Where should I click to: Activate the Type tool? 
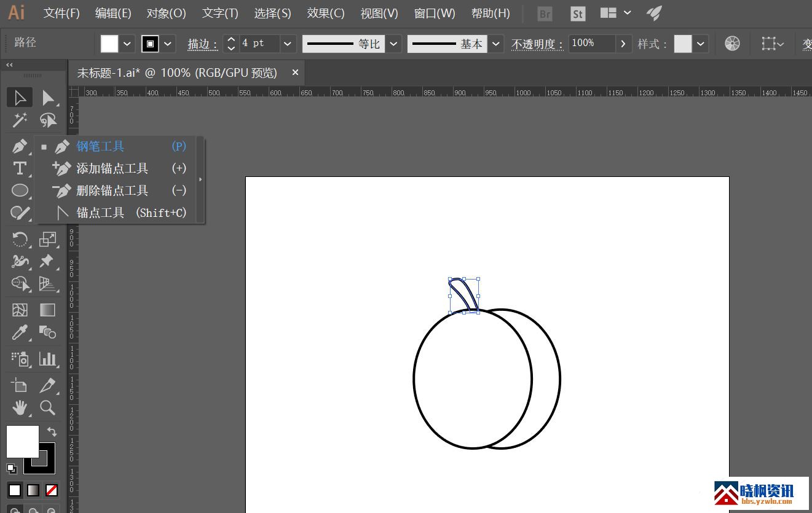[20, 168]
